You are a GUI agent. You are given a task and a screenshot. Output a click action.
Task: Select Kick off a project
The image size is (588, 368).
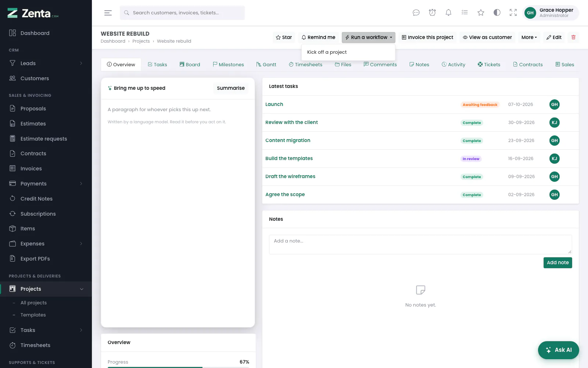tap(348, 52)
